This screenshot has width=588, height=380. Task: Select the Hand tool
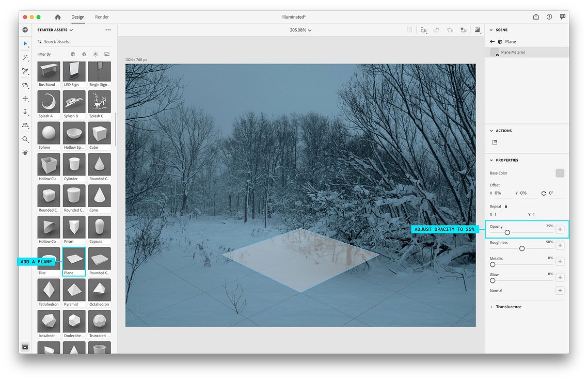25,152
